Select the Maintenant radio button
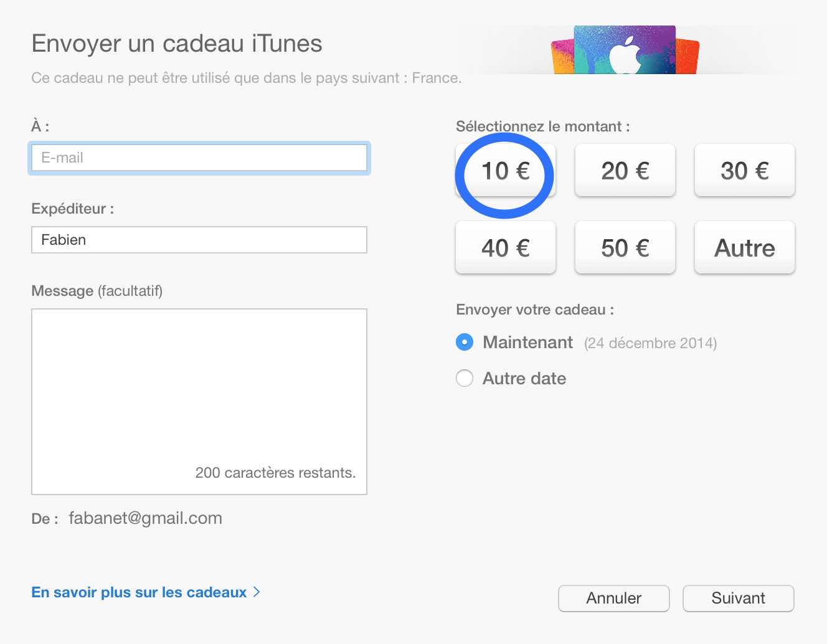 click(465, 343)
